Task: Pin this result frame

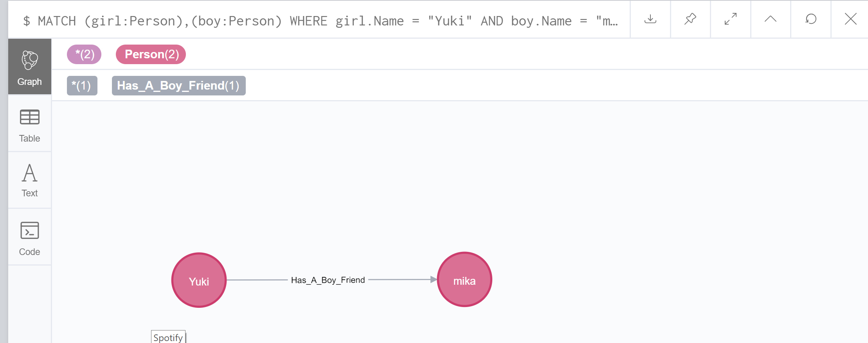Action: 690,19
